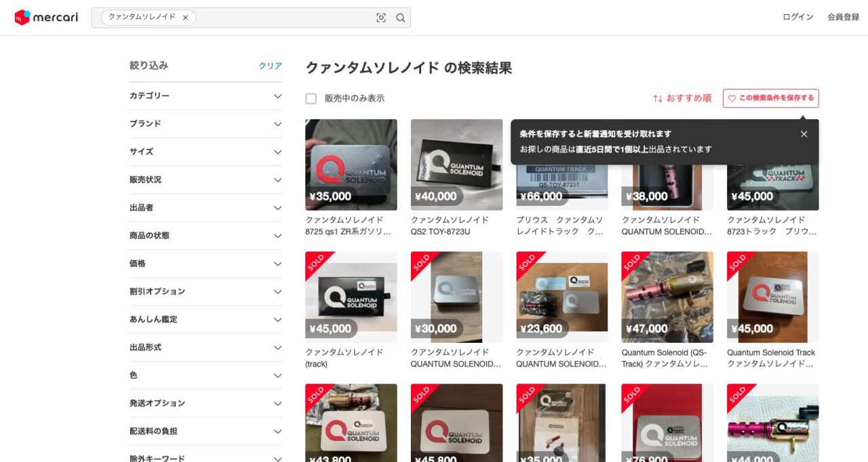Viewport: 868px width, 462px height.
Task: Open the sold ¥23,600 item thumbnail
Action: point(562,297)
